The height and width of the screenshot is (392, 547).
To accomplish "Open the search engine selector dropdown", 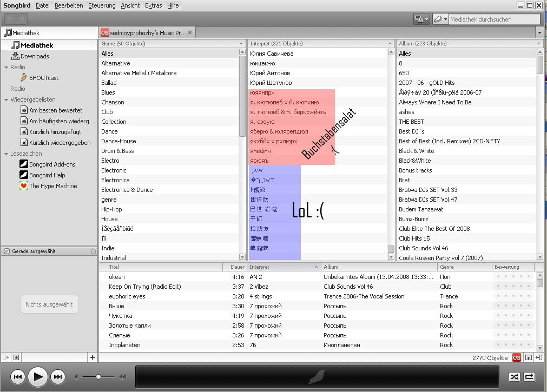I will tap(440, 19).
